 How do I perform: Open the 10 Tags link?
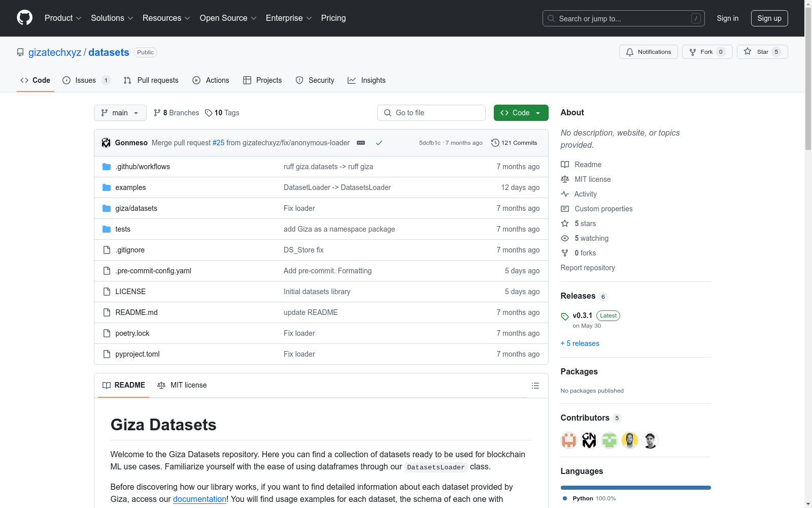pos(222,113)
